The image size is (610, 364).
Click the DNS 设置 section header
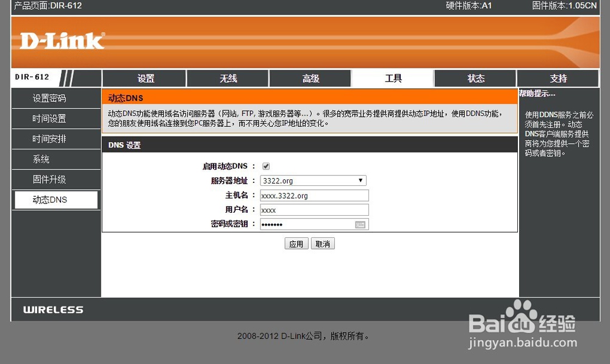point(310,145)
